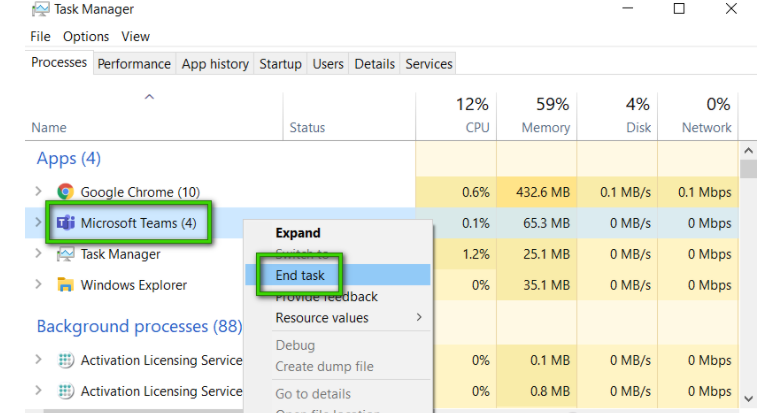765x413 pixels.
Task: Click first Activation Licensing Service icon (0.1 MB)
Action: [x=65, y=360]
